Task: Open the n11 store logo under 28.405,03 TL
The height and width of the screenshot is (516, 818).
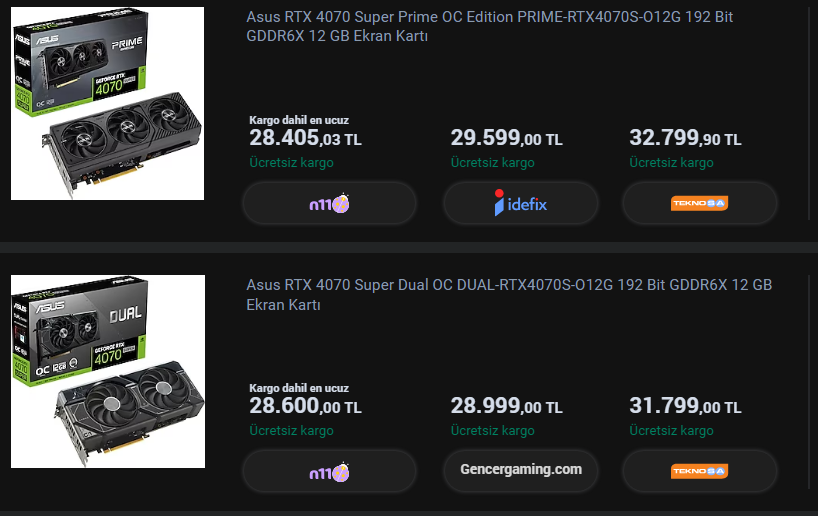Action: (329, 204)
